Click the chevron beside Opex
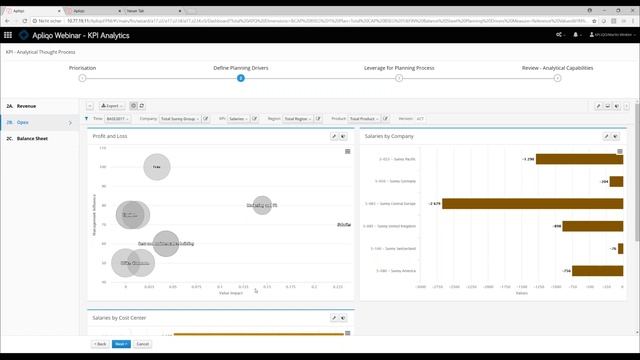The height and width of the screenshot is (360, 640). pos(70,123)
